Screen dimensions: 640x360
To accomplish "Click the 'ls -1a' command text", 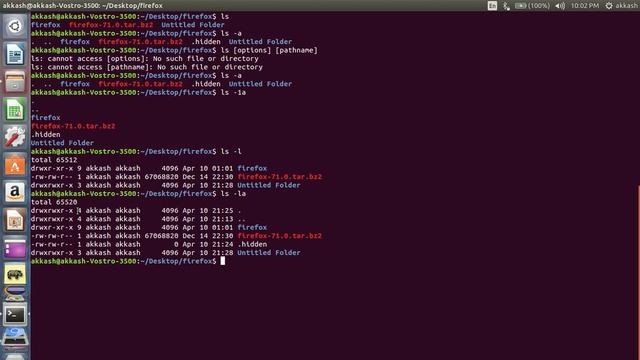I will 233,93.
